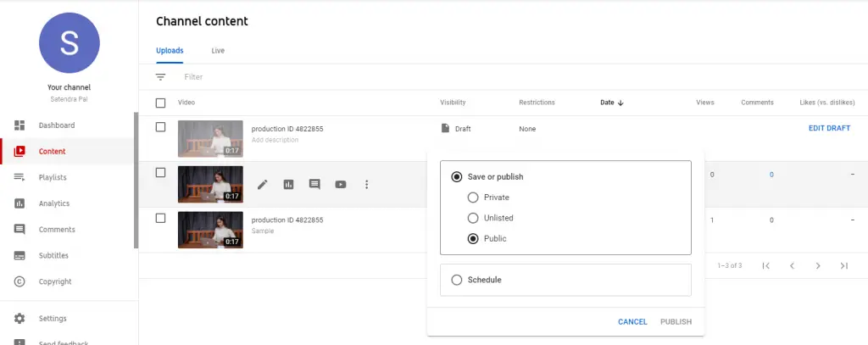
Task: Click the View on YouTube icon
Action: pos(341,185)
